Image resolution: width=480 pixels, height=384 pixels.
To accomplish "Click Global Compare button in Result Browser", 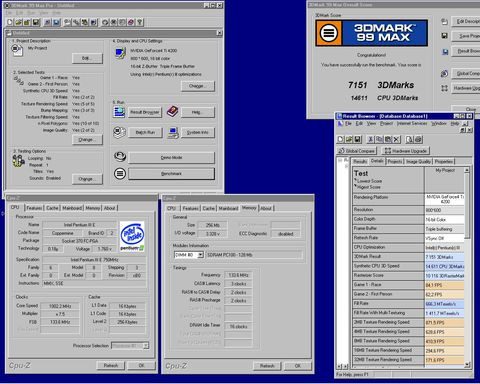I will click(x=357, y=151).
